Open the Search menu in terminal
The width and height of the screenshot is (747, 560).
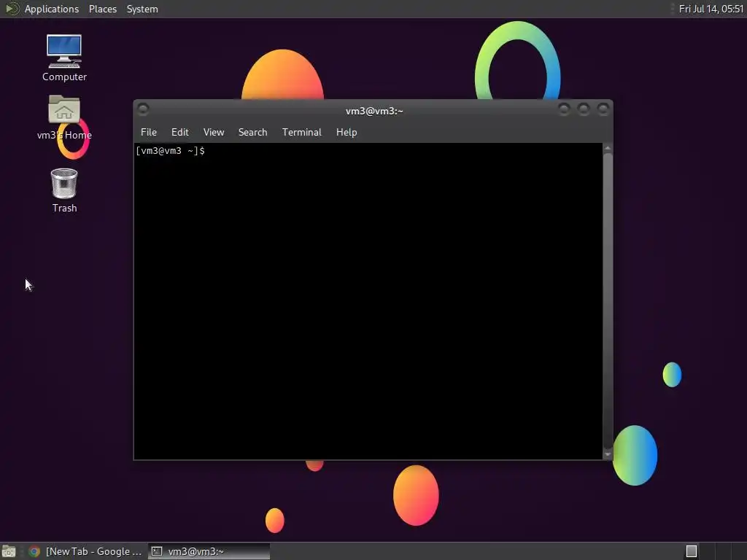[x=252, y=133]
